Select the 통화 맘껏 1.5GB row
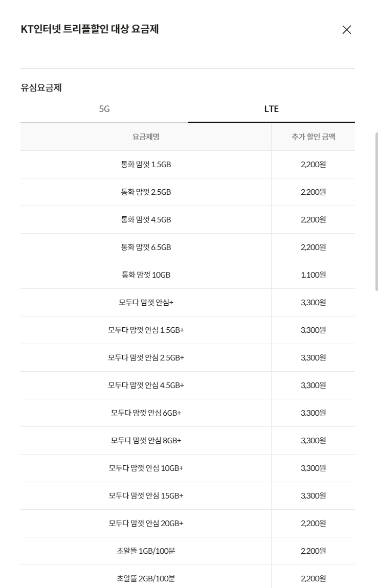Viewport: 378px width, 588px height. coord(188,165)
